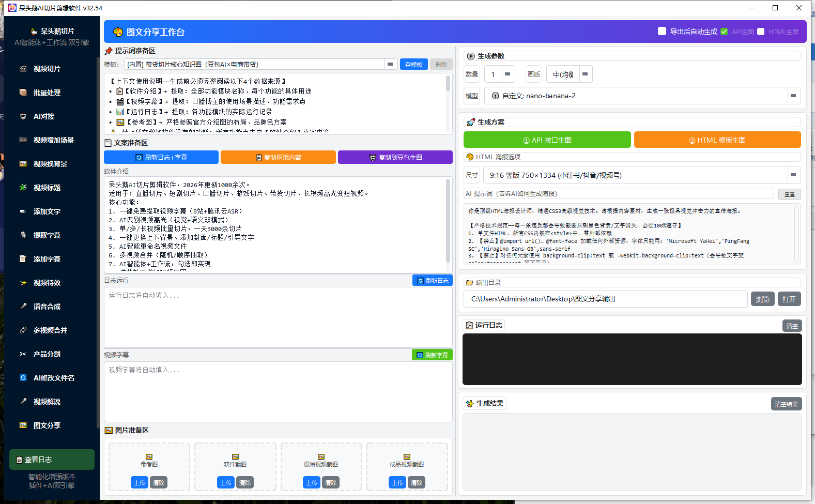Click the pushpin icon of 提示词准备区
The width and height of the screenshot is (815, 504).
pos(109,51)
